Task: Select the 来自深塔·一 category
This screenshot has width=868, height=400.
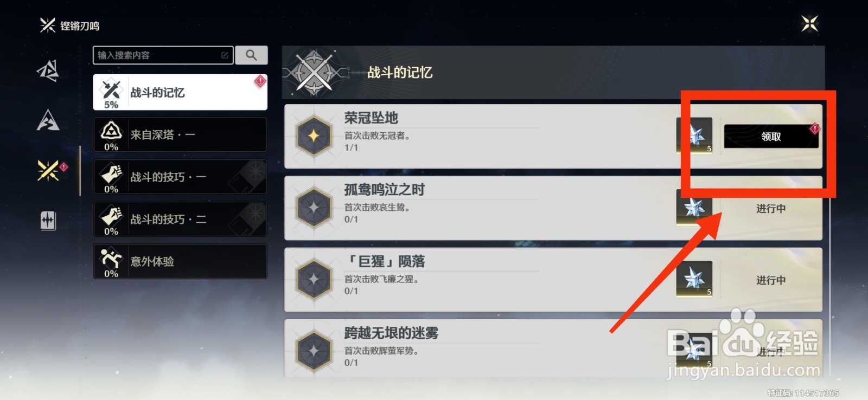Action: pos(180,134)
